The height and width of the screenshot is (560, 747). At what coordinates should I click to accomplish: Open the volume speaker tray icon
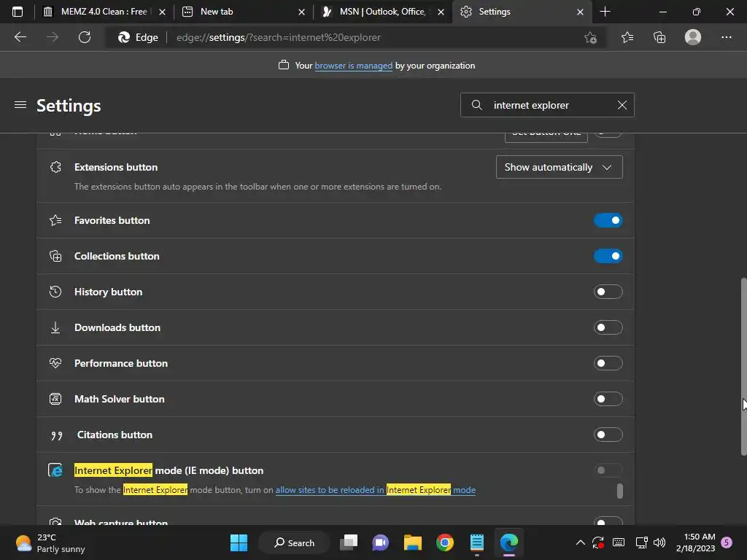click(659, 542)
